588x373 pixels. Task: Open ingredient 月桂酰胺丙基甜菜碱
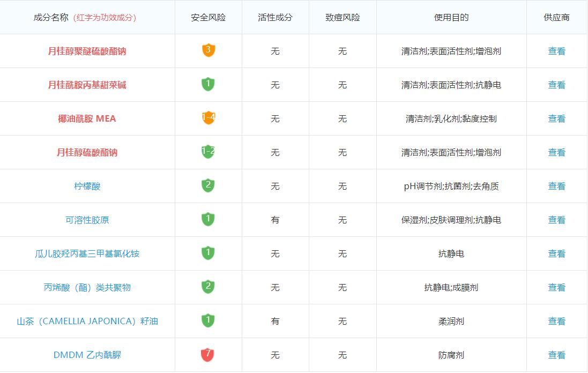coord(87,85)
